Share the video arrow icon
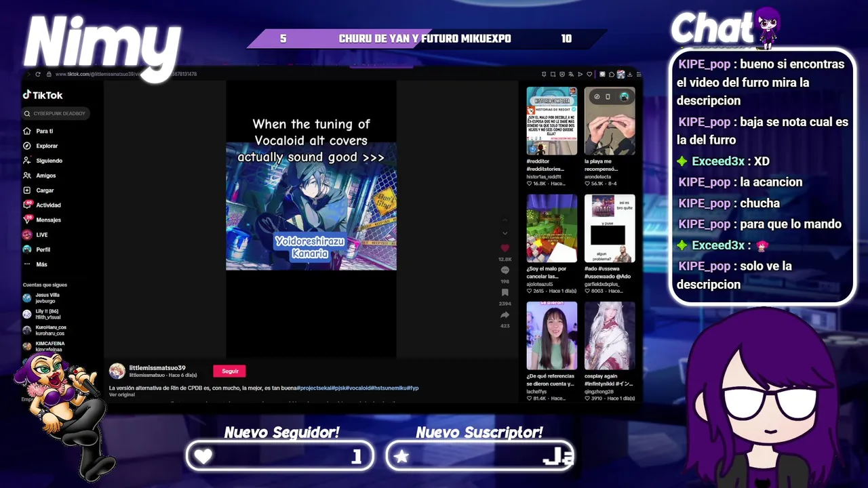The image size is (868, 488). click(x=505, y=315)
